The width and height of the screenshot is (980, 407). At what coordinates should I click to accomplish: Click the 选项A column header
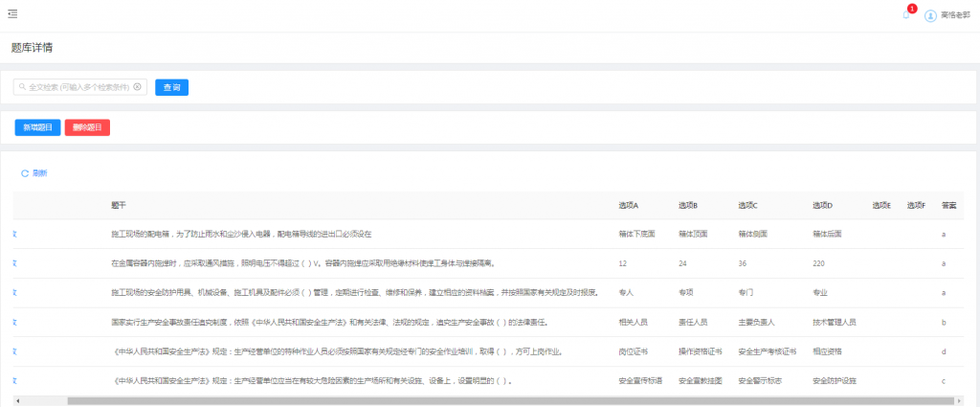629,206
